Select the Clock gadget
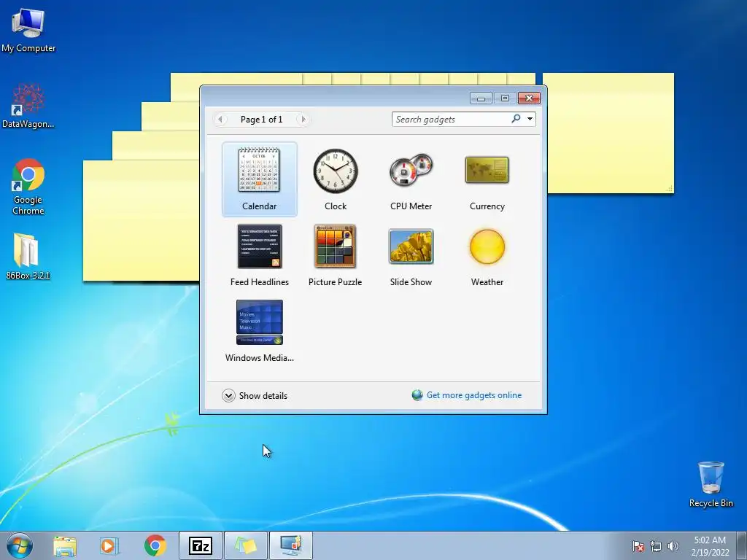 click(336, 179)
